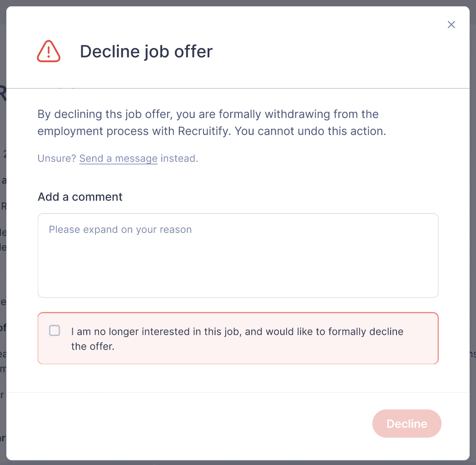Click the 'formally decline the offer' label text
476x465 pixels.
pyautogui.click(x=237, y=339)
